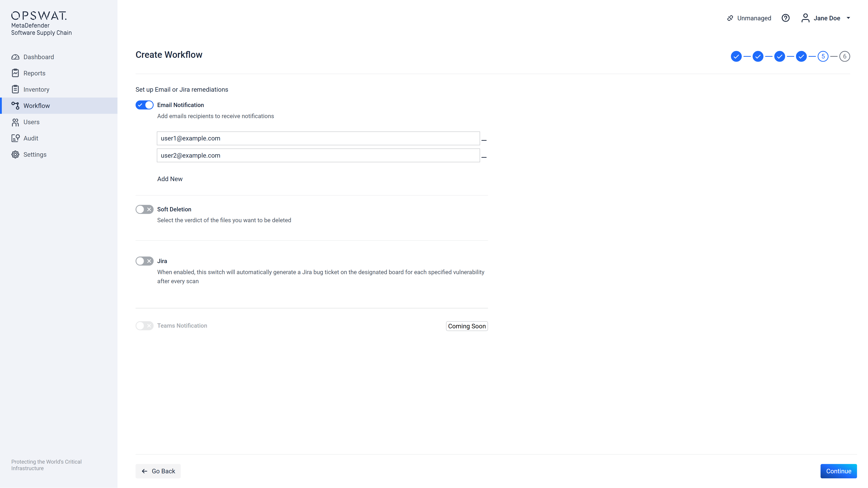The image size is (868, 488).
Task: Jump to step 6 of the wizard
Action: pyautogui.click(x=845, y=57)
